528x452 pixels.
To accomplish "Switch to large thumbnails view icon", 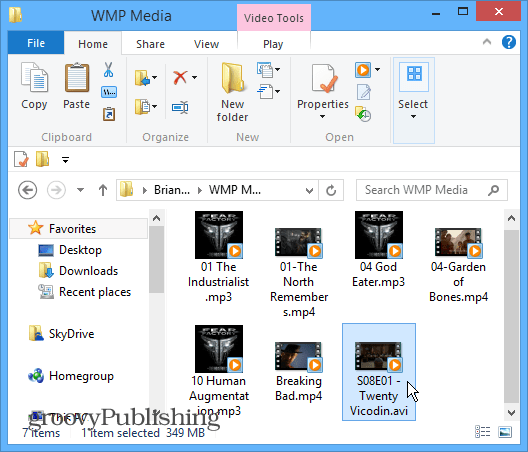I will click(505, 432).
